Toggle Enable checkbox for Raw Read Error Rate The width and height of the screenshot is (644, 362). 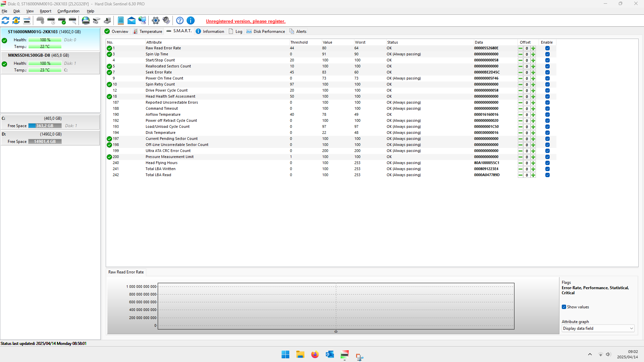pos(547,48)
